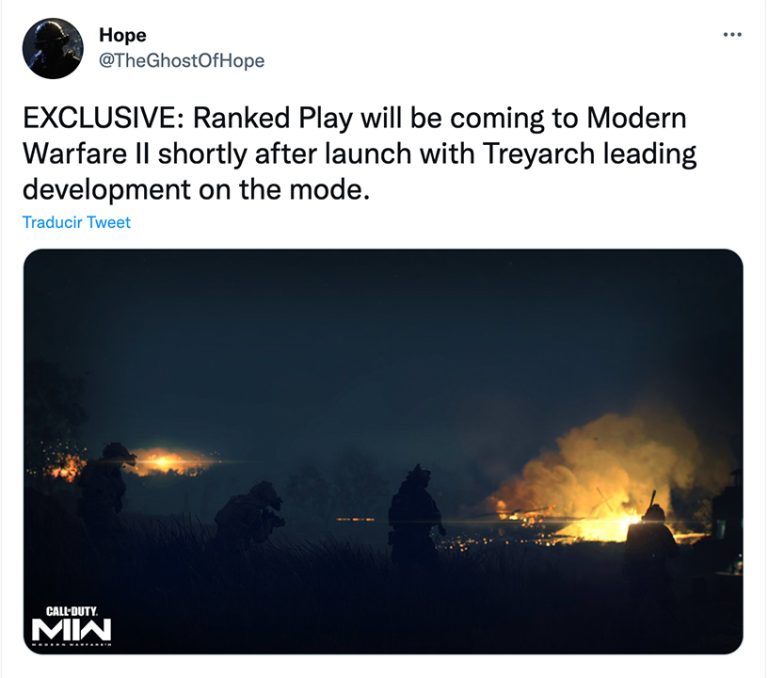Click "development on the mode." line of text

click(x=196, y=190)
